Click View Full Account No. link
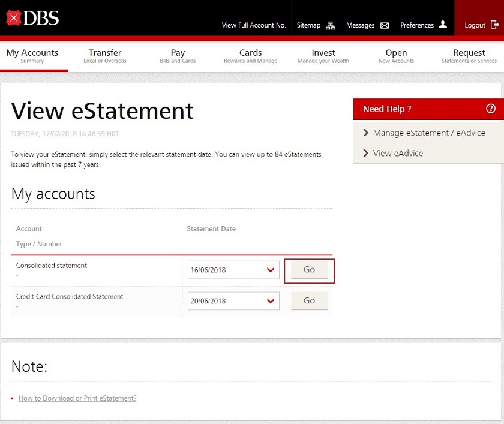Screen dimensions: 504x424 254,25
